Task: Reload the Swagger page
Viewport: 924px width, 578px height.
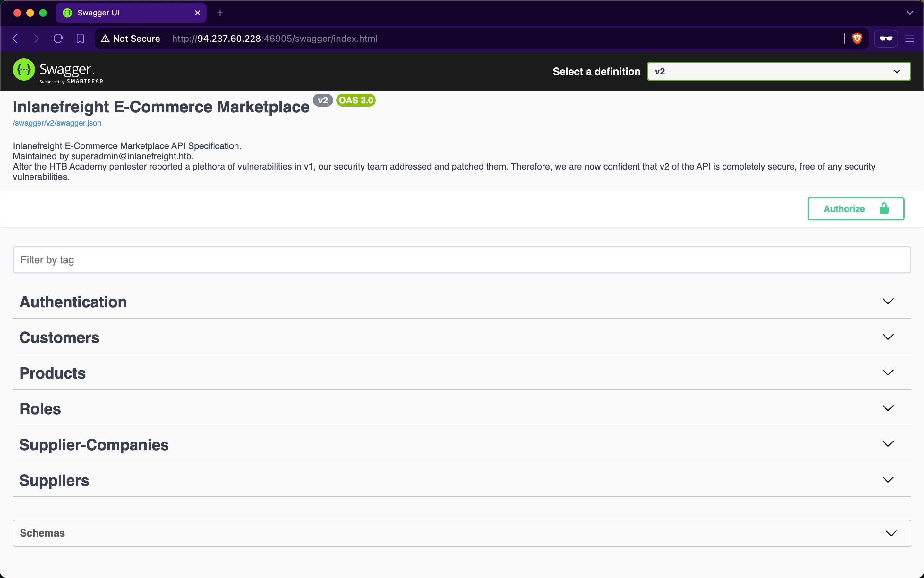Action: 58,39
